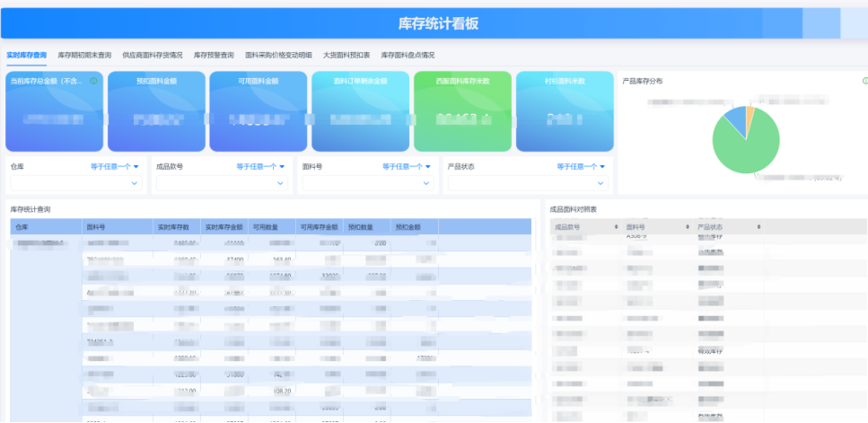
Task: Click the 西服面料库存米数 green card
Action: coord(462,111)
